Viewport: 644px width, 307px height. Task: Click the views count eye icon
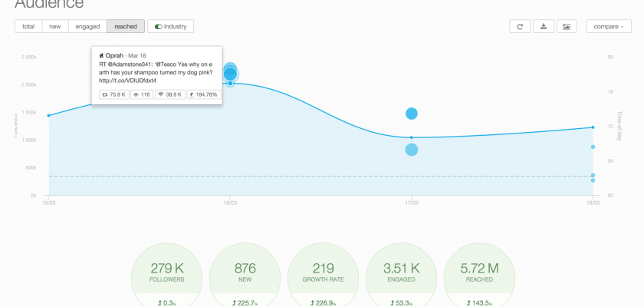136,94
